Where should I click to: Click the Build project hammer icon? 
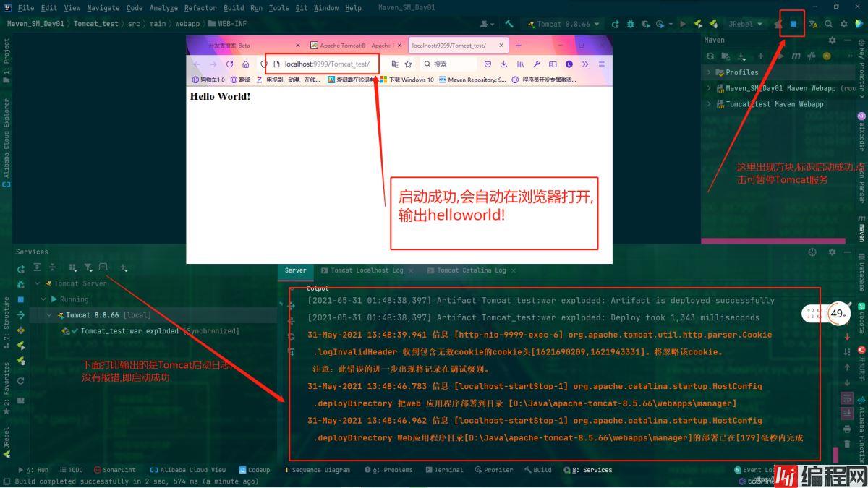509,24
